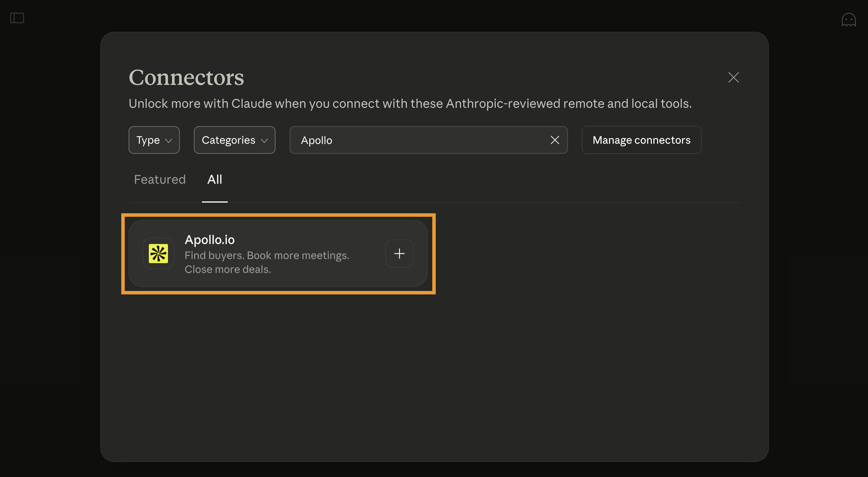Focus the search field containing Apollo

pos(418,140)
